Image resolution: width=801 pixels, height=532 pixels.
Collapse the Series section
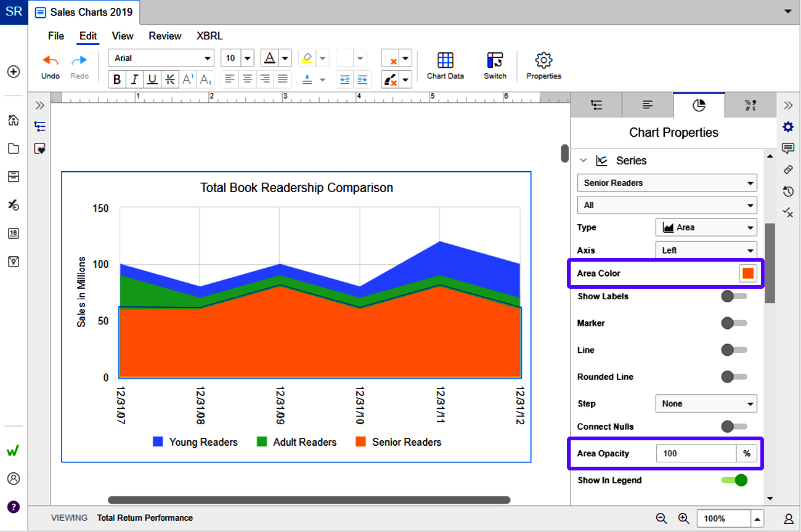click(583, 161)
